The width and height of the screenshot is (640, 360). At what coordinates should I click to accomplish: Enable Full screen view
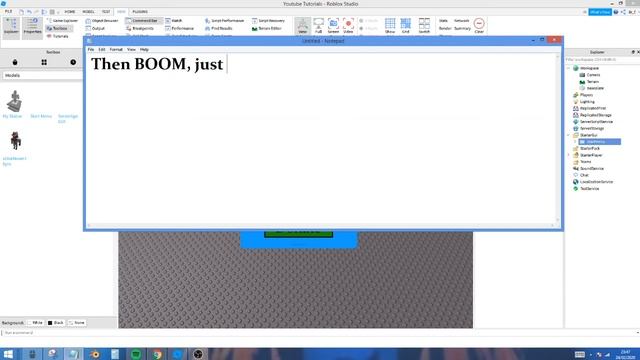(318, 26)
